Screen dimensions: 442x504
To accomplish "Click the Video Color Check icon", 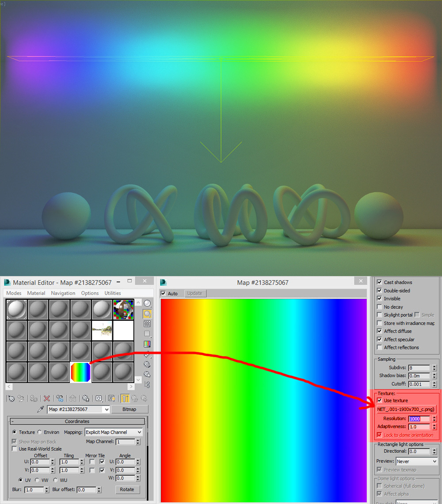I will (147, 344).
